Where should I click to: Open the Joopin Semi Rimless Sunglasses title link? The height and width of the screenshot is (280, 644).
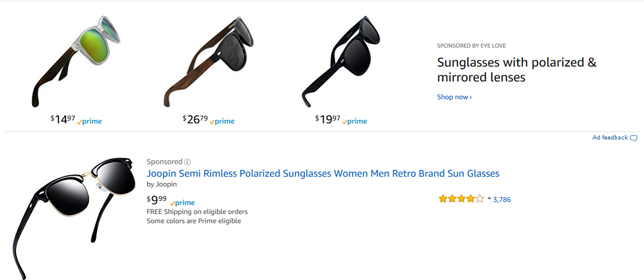pyautogui.click(x=323, y=173)
